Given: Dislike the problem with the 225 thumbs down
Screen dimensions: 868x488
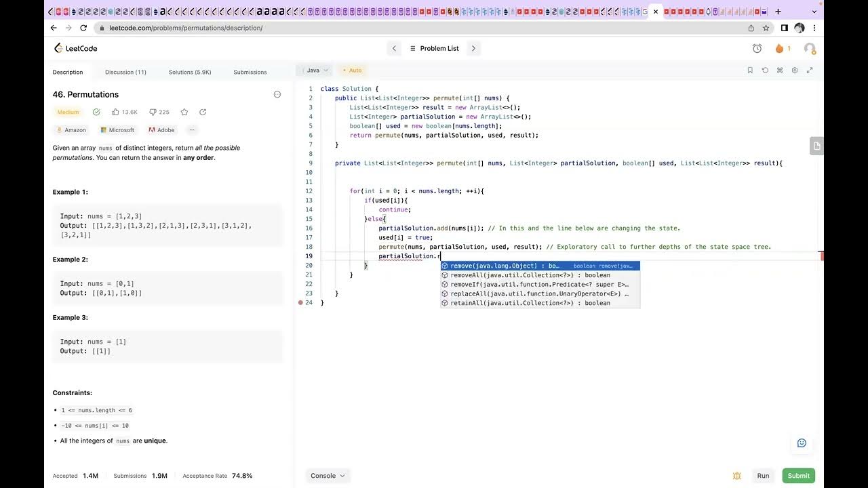Looking at the screenshot, I should [x=159, y=112].
